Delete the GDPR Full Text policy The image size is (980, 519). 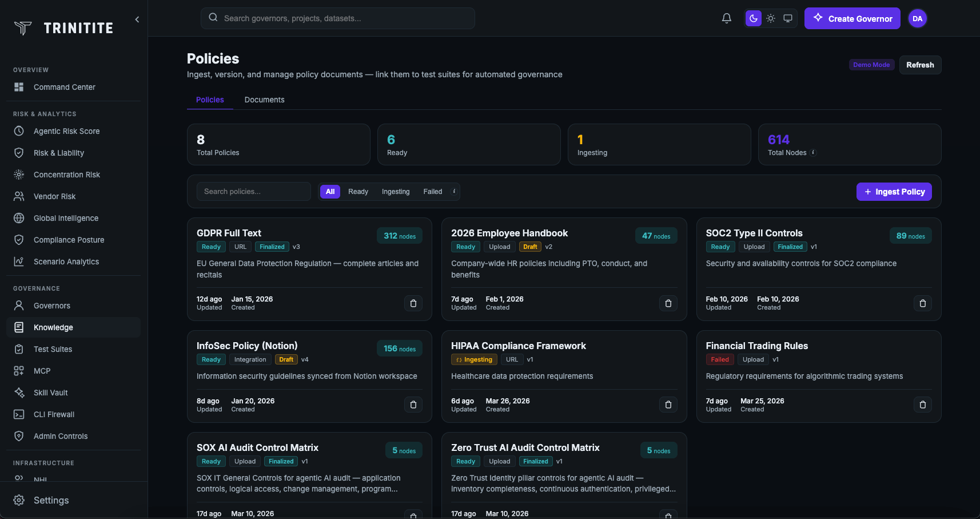[x=413, y=303]
